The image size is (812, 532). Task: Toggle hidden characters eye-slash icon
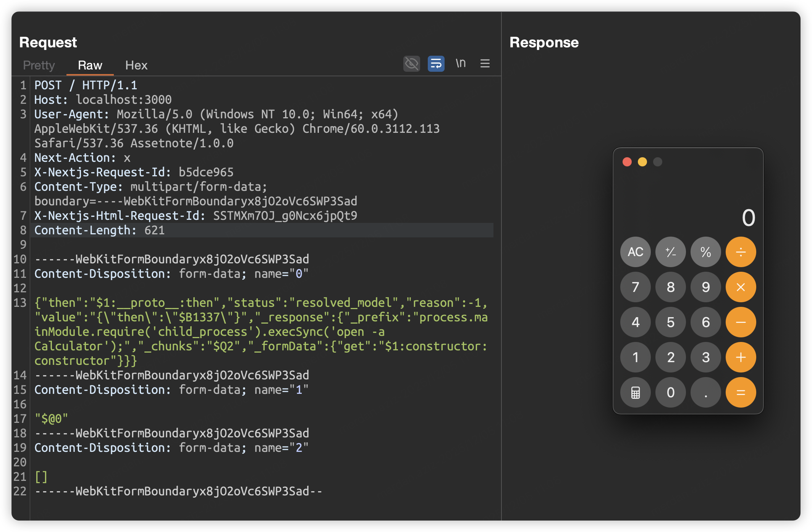[411, 64]
